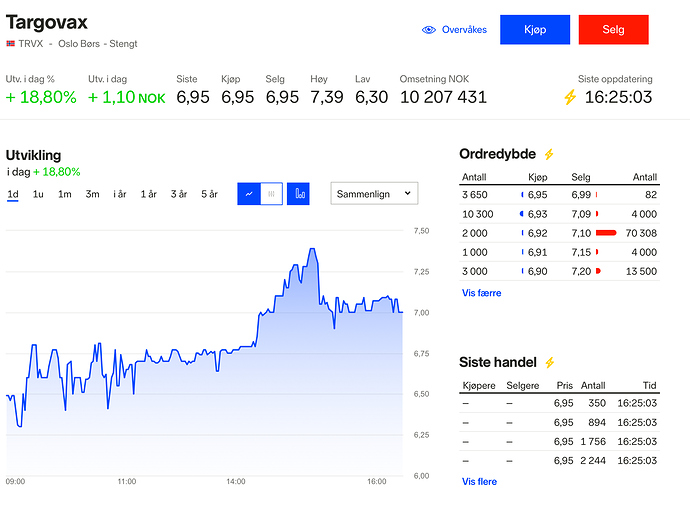The height and width of the screenshot is (512, 690).
Task: Open the Sammenlign dropdown
Action: pyautogui.click(x=374, y=194)
